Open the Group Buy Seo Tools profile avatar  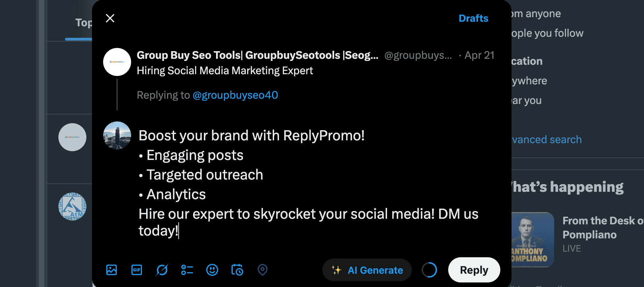point(117,62)
